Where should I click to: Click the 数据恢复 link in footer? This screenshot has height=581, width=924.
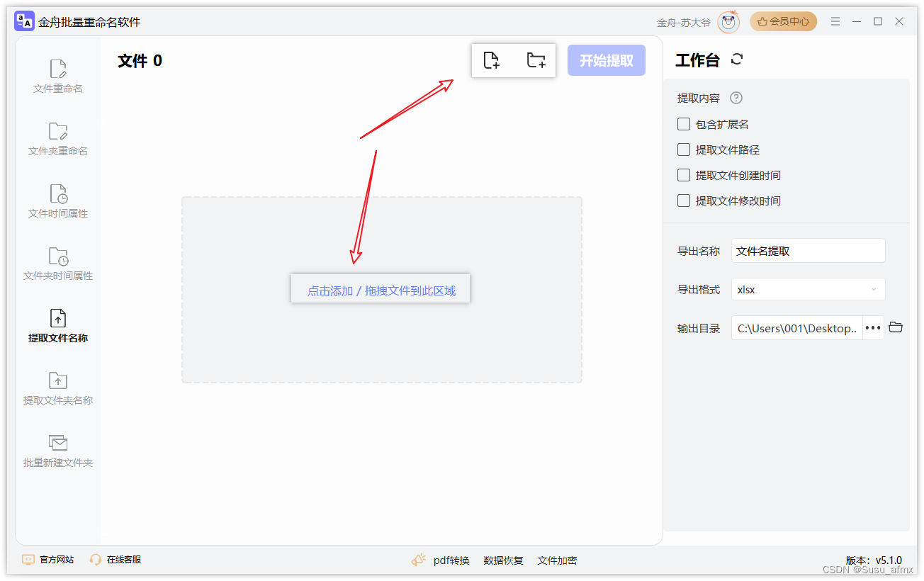[503, 560]
